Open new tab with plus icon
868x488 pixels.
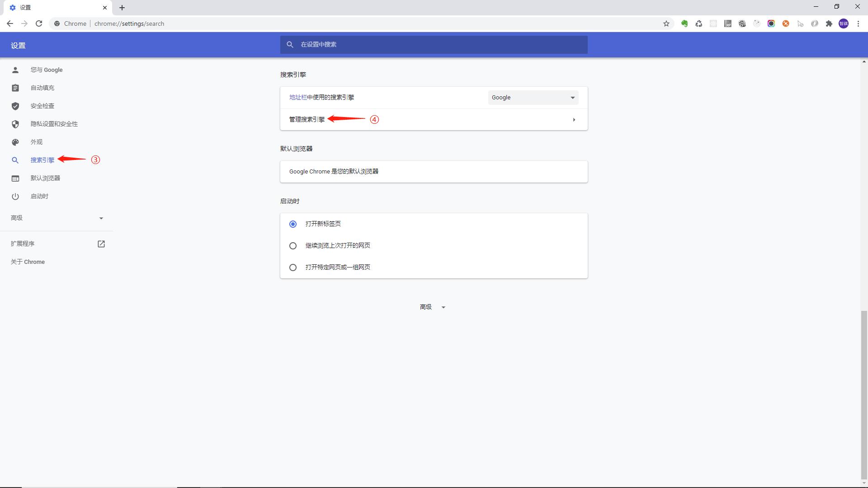(122, 8)
